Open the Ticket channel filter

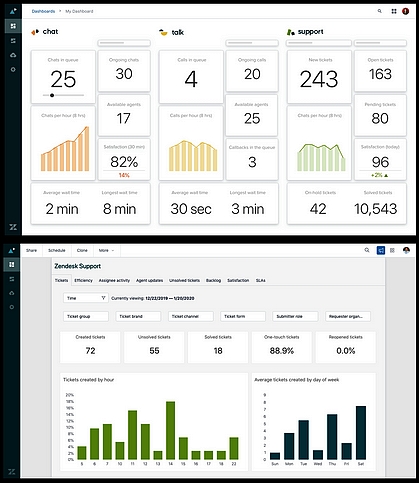[191, 316]
